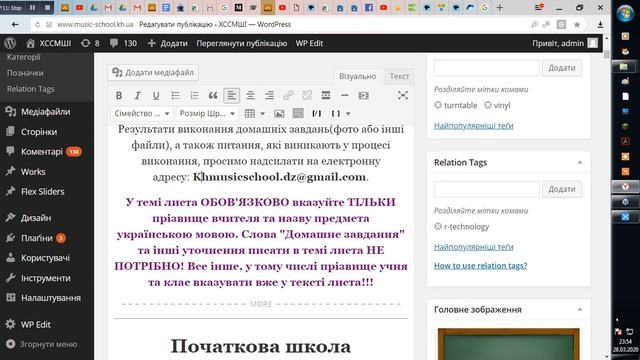Remove the r-technology relation tag
640x360 pixels.
click(438, 227)
